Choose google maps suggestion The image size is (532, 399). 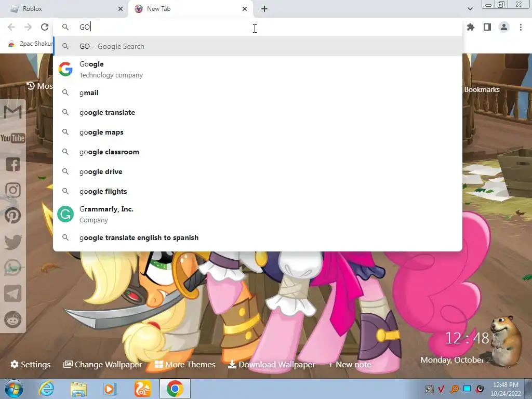(x=258, y=132)
